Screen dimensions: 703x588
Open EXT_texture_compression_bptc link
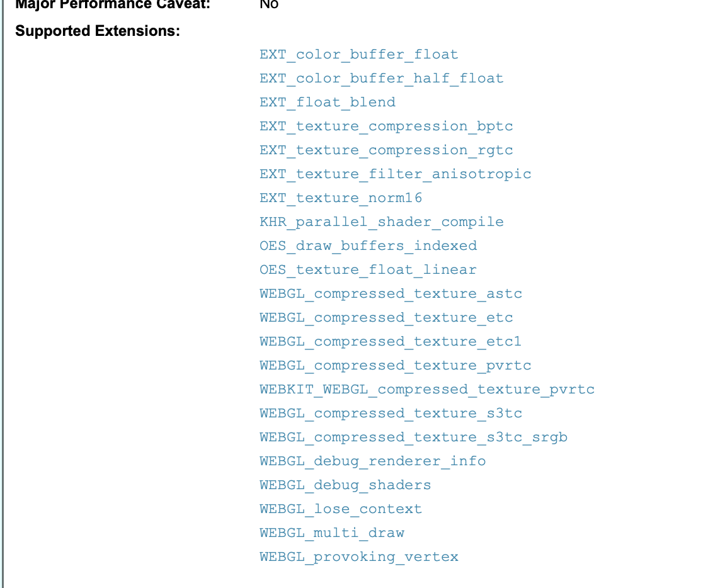coord(386,127)
